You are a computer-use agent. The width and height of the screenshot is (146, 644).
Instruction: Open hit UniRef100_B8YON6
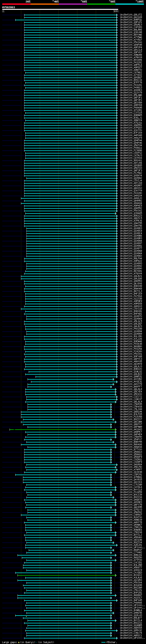[x=131, y=35]
